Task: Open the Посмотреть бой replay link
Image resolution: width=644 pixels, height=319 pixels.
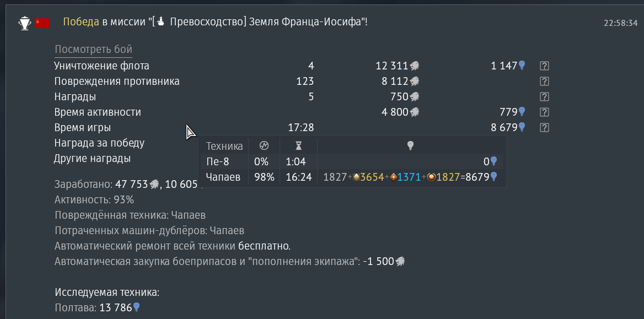Action: point(93,50)
